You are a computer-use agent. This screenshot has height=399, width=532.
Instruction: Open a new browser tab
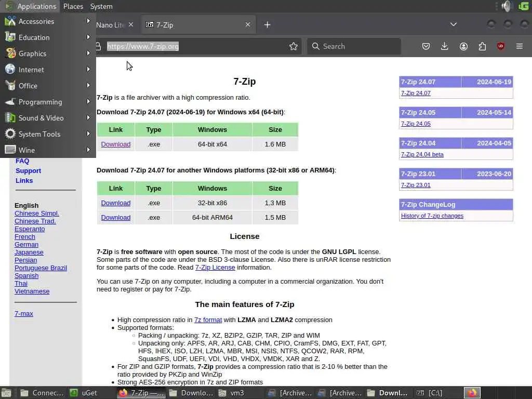[268, 25]
